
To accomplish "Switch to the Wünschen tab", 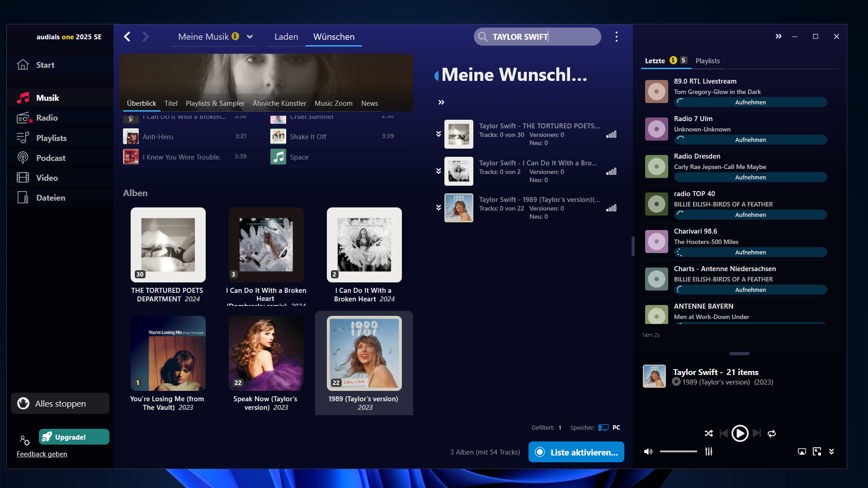I will [x=334, y=37].
